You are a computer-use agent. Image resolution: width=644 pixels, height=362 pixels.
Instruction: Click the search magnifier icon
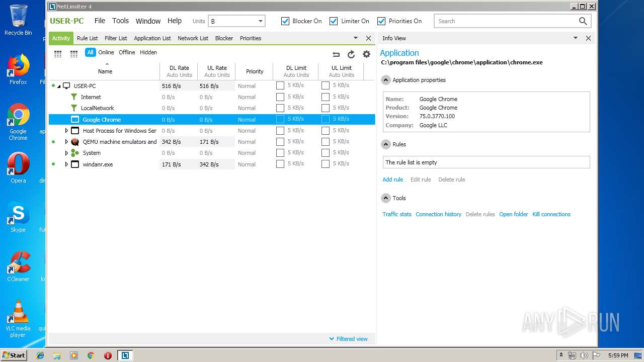pos(583,21)
